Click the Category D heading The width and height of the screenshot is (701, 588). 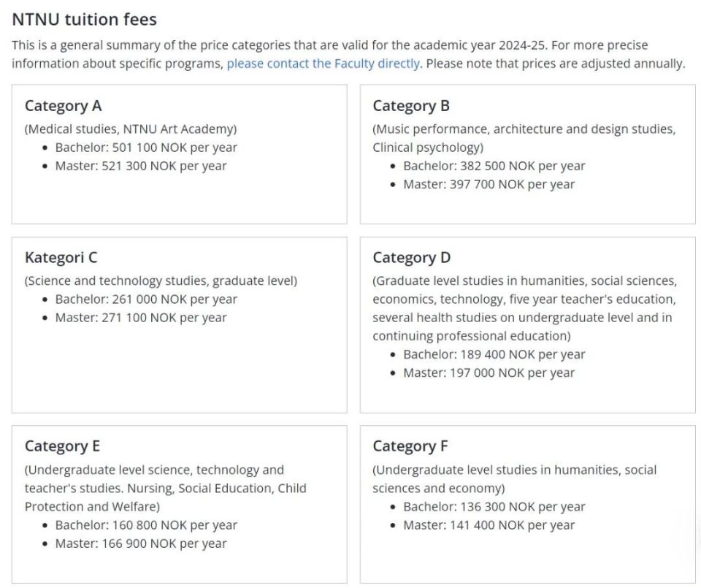coord(411,258)
